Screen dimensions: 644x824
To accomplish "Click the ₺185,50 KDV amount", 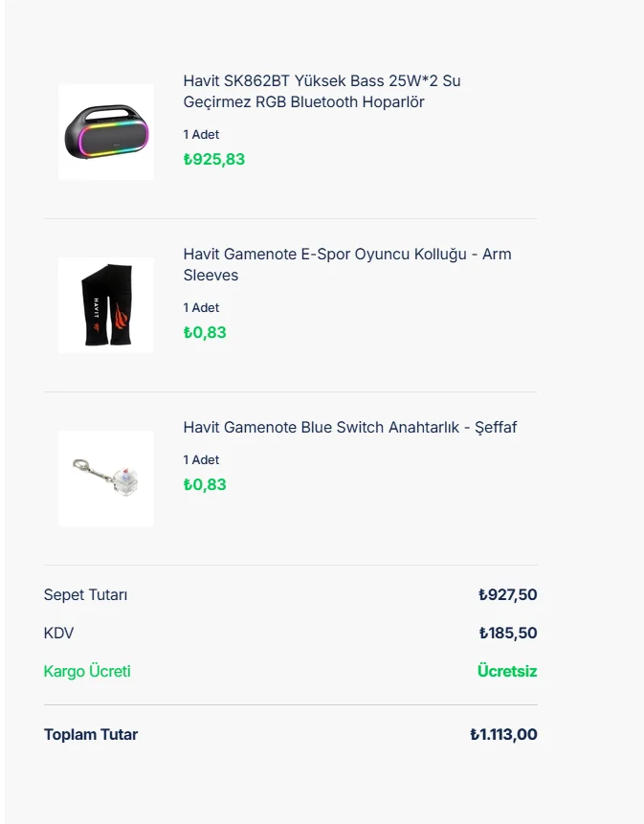I will (507, 634).
